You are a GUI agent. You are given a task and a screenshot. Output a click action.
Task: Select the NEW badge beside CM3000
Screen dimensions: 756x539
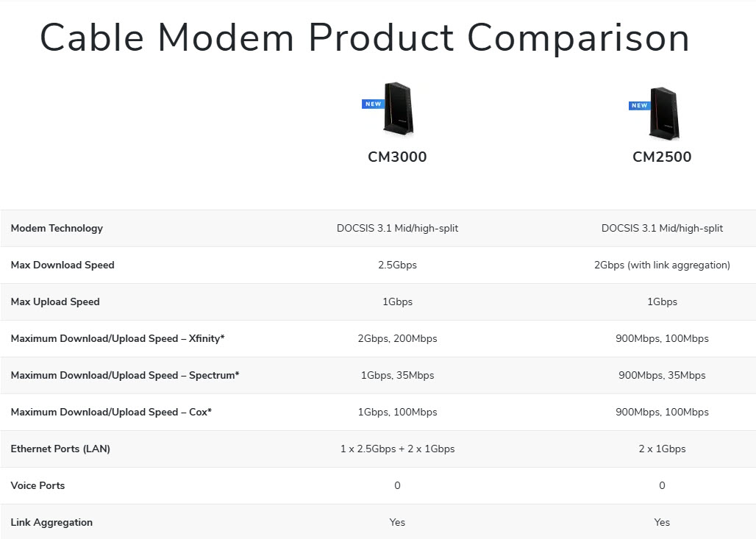[373, 104]
